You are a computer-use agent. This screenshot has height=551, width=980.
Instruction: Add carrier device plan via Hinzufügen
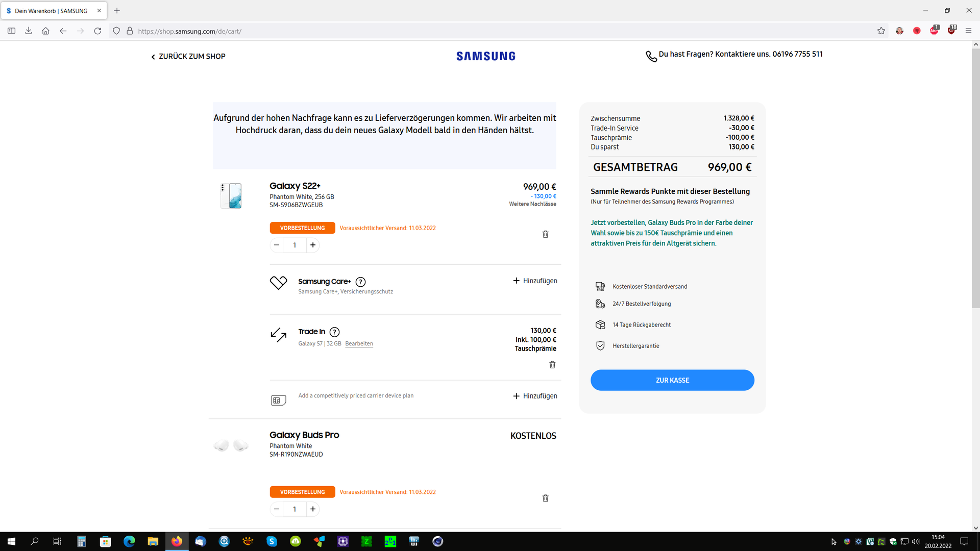pyautogui.click(x=535, y=396)
